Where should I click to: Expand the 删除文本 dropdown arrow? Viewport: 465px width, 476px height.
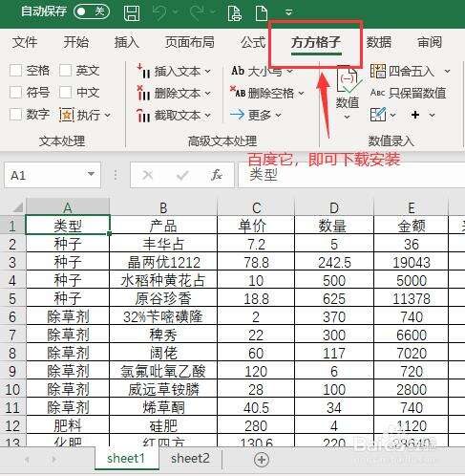[208, 94]
